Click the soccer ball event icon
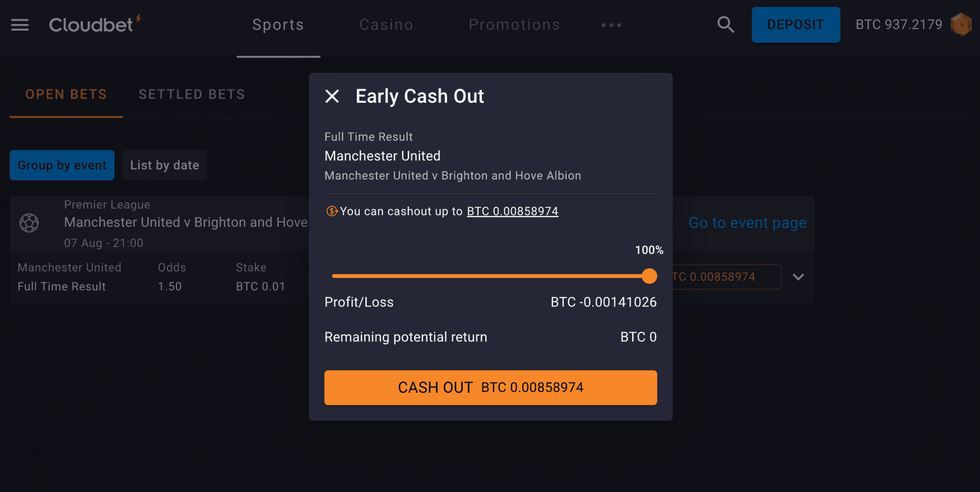980x492 pixels. click(x=29, y=223)
